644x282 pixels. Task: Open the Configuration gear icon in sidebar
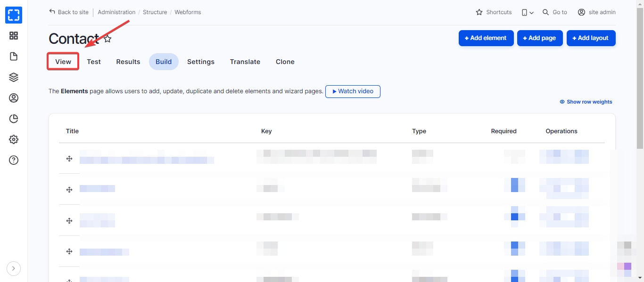(x=14, y=139)
